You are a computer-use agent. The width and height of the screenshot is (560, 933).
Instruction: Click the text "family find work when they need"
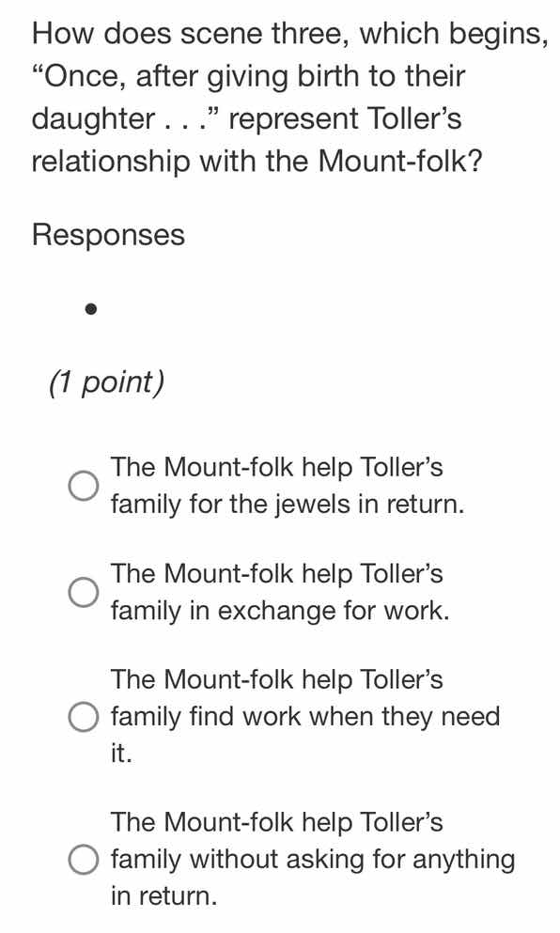(x=305, y=716)
